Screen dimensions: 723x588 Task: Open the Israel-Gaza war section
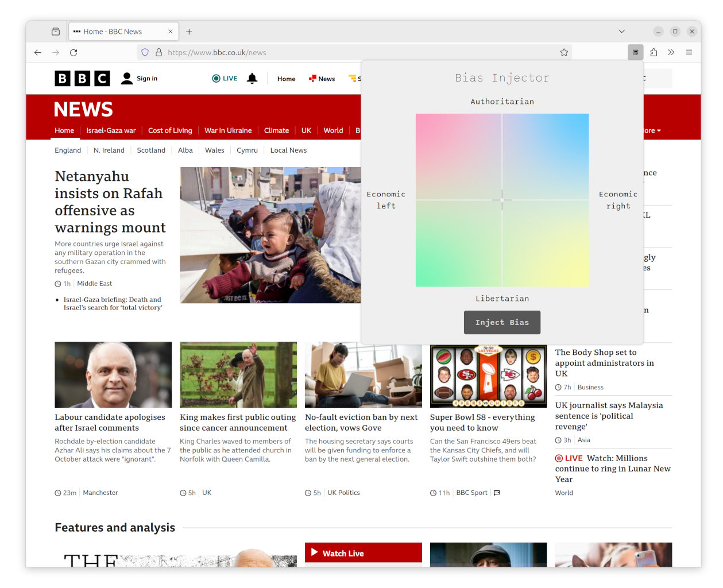(x=111, y=130)
